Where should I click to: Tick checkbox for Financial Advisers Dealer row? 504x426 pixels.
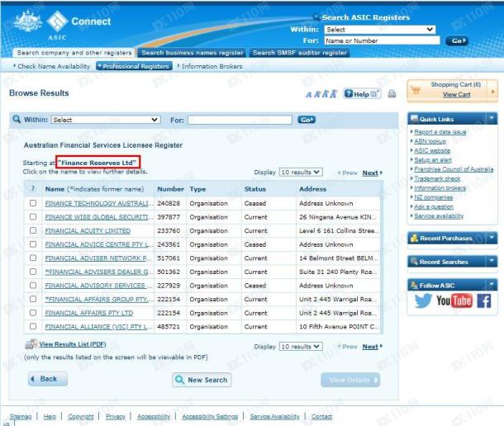pyautogui.click(x=33, y=272)
